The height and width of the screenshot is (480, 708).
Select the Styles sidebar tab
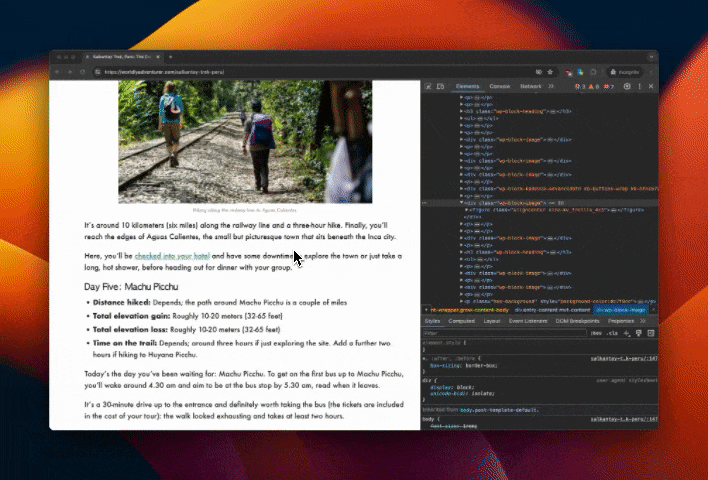(432, 321)
